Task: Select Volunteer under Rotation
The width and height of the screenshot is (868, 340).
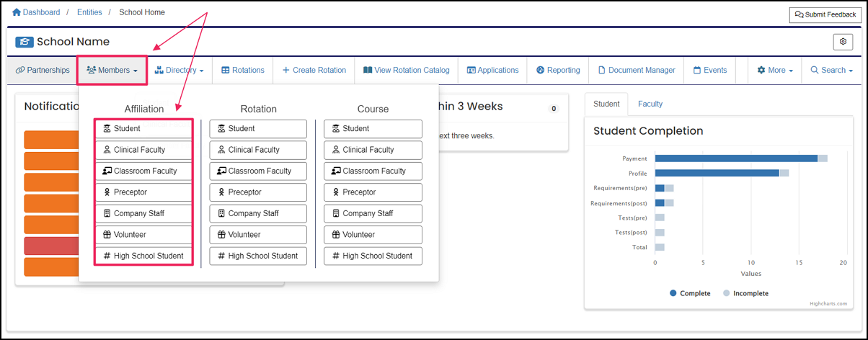Action: pos(258,235)
